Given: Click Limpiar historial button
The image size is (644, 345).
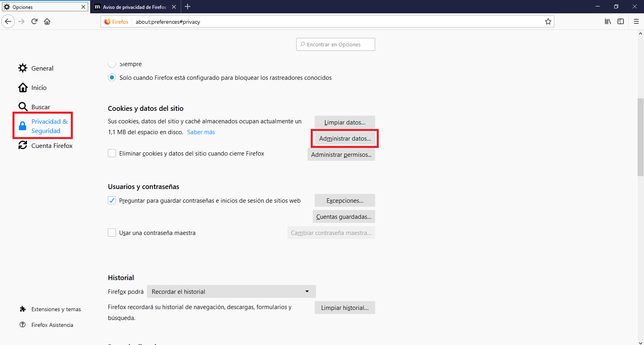Looking at the screenshot, I should [345, 308].
